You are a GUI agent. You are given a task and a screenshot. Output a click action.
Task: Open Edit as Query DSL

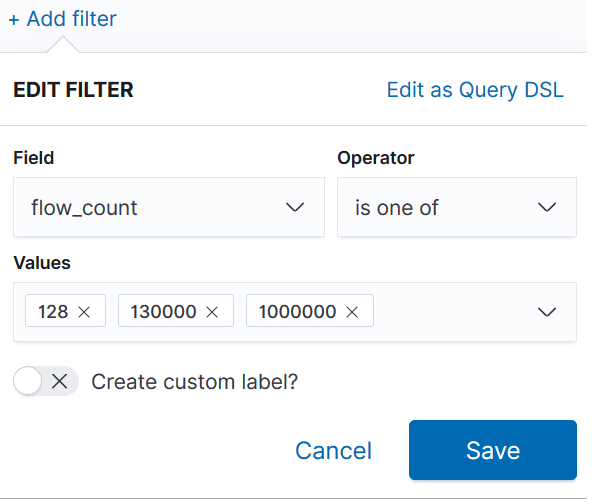click(x=475, y=90)
